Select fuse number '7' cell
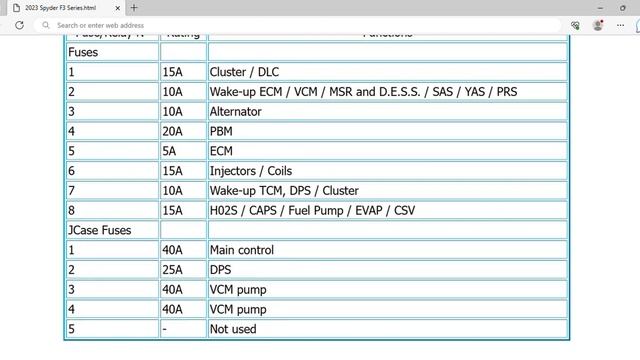The height and width of the screenshot is (360, 640). (113, 191)
